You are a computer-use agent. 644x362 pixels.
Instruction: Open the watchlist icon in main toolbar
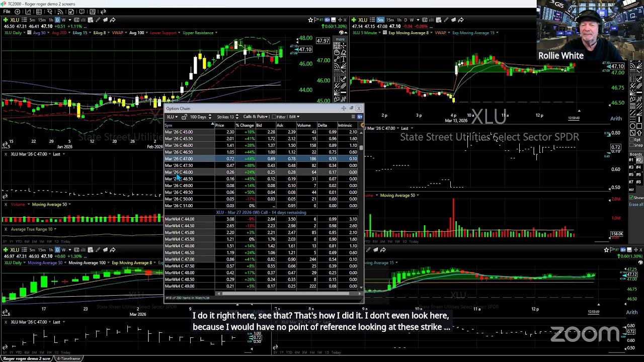click(x=39, y=12)
